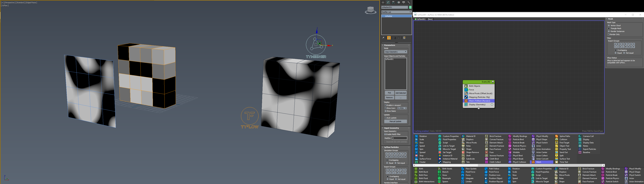Collapse the Parameters rollout
The height and width of the screenshot is (184, 644).
(x=389, y=45)
